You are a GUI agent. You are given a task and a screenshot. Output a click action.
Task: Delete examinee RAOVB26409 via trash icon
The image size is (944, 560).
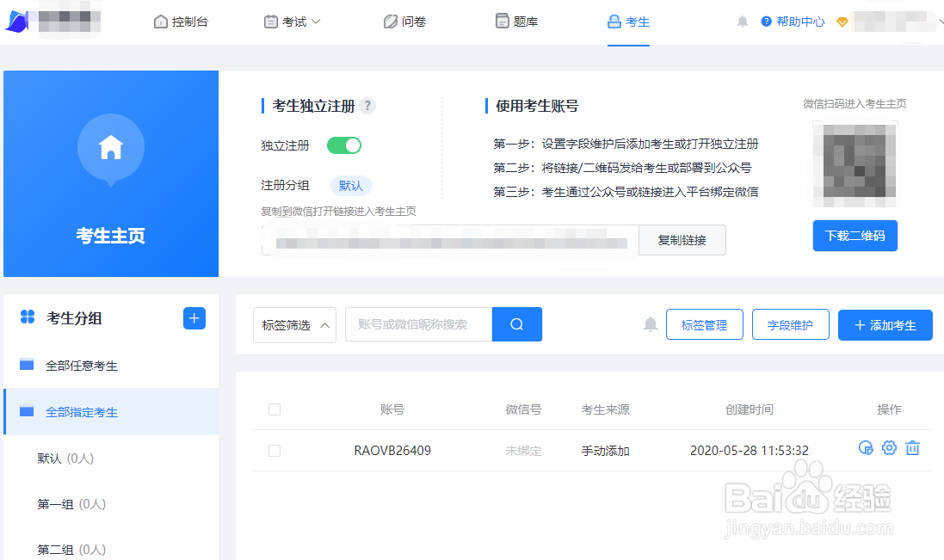[913, 447]
